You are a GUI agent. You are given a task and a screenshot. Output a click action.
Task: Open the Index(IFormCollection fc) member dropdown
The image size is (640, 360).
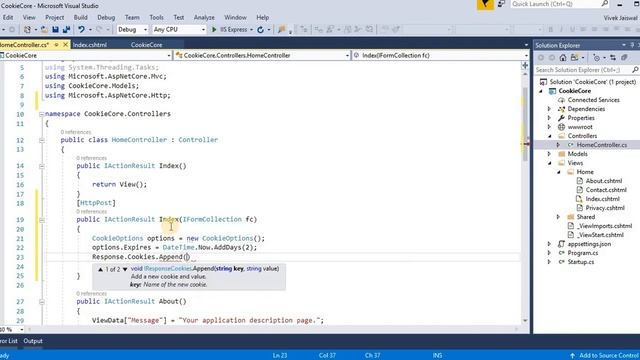coord(526,56)
